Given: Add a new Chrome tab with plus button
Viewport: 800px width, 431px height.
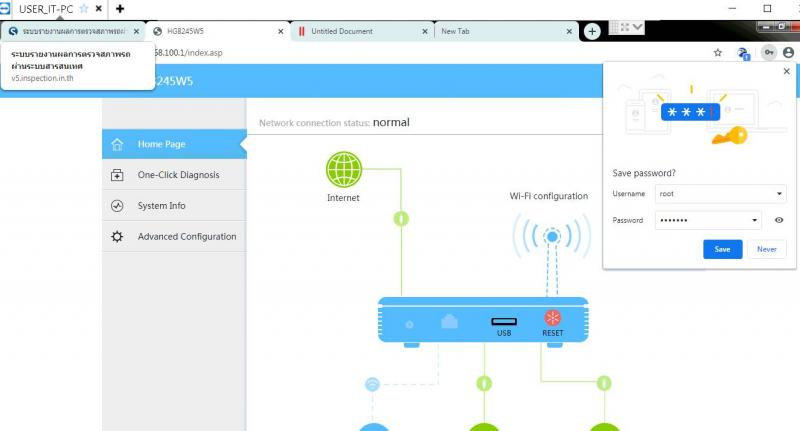Looking at the screenshot, I should pyautogui.click(x=592, y=32).
